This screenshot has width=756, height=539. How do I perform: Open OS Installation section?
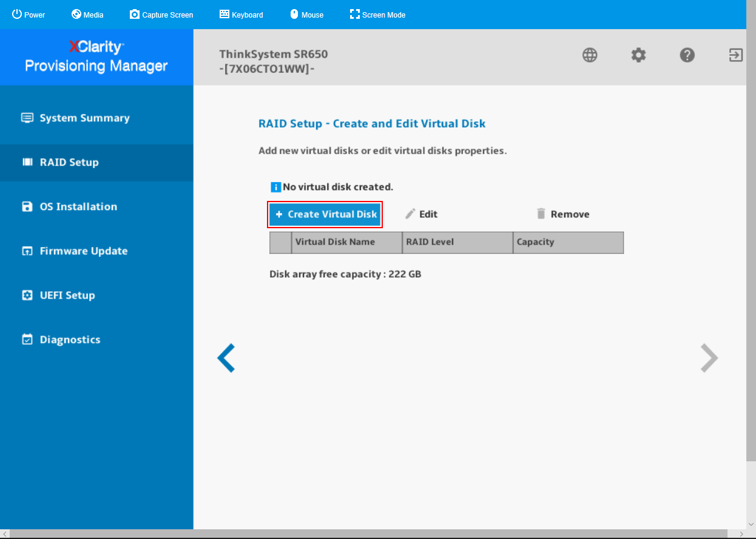(96, 207)
